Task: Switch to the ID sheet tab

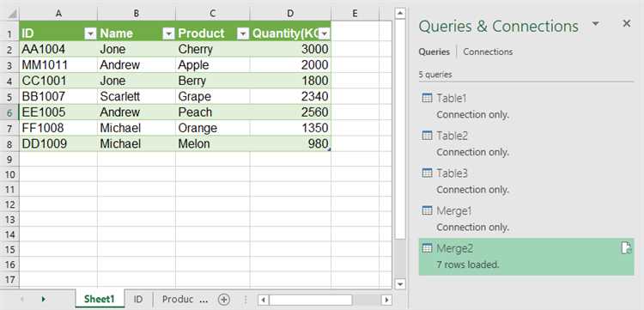Action: pyautogui.click(x=138, y=300)
